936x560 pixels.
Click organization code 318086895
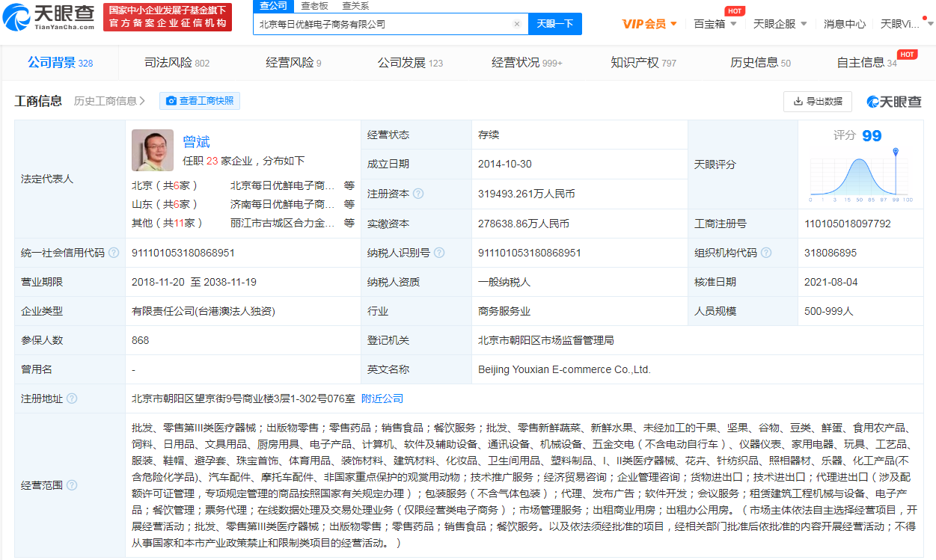pos(830,253)
